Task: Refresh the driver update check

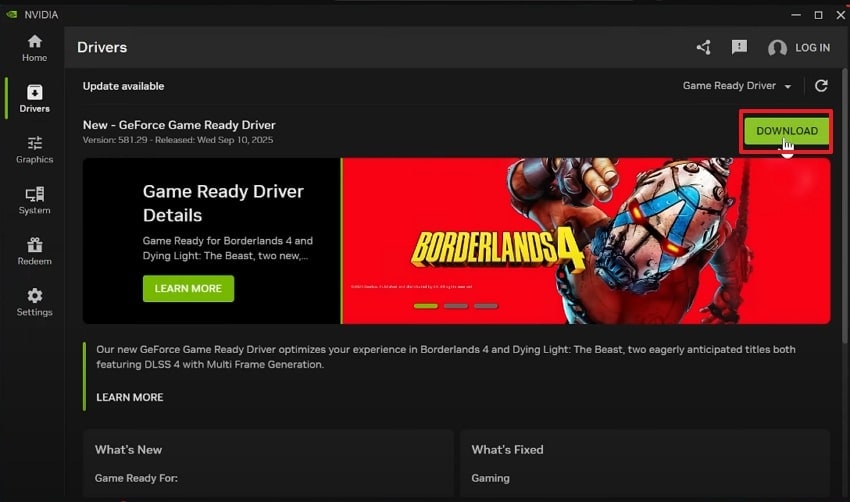Action: tap(821, 86)
